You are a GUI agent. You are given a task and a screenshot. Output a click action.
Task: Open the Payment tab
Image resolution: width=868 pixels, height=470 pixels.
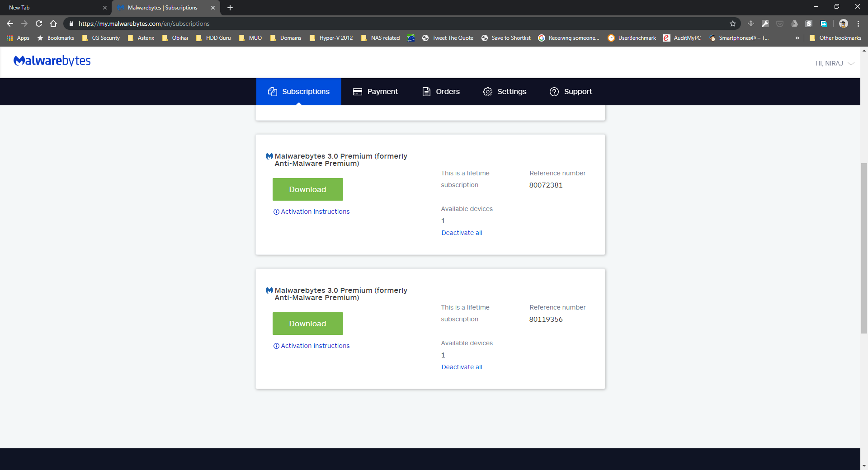(375, 92)
